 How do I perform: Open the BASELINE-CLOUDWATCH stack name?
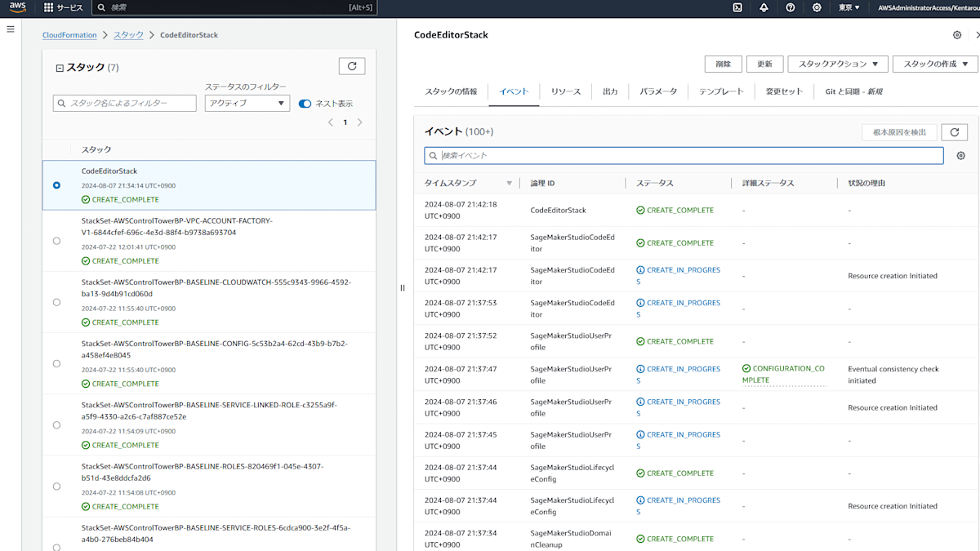pos(216,287)
